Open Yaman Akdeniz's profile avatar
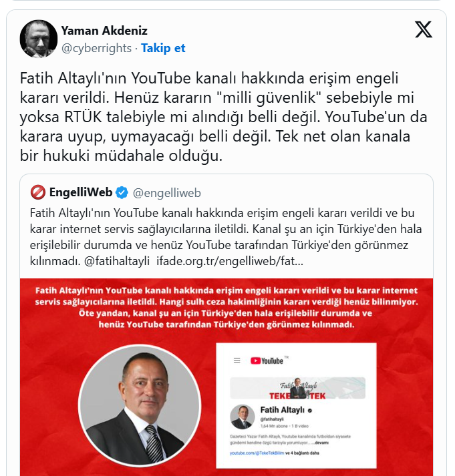455x476 pixels. (39, 39)
